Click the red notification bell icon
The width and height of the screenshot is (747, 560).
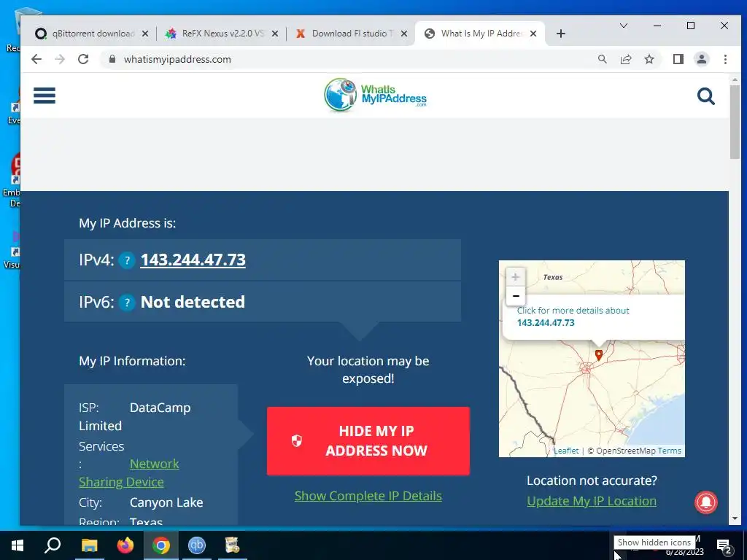pyautogui.click(x=706, y=502)
